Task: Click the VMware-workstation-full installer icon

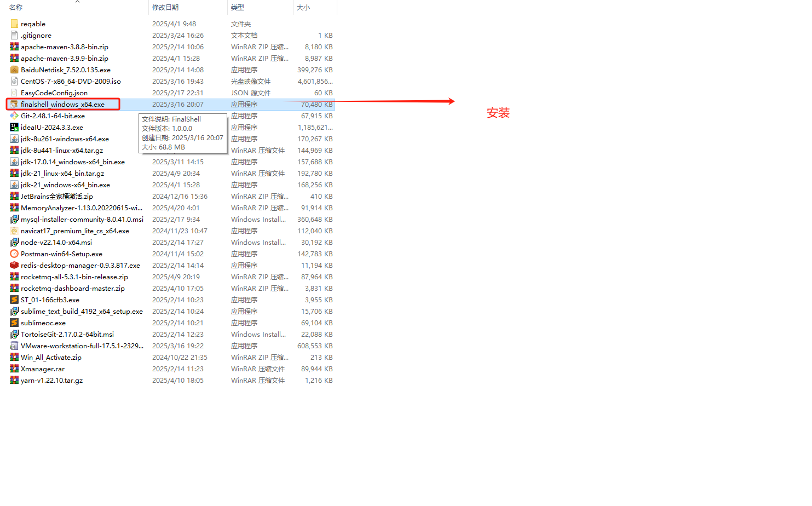Action: point(14,346)
